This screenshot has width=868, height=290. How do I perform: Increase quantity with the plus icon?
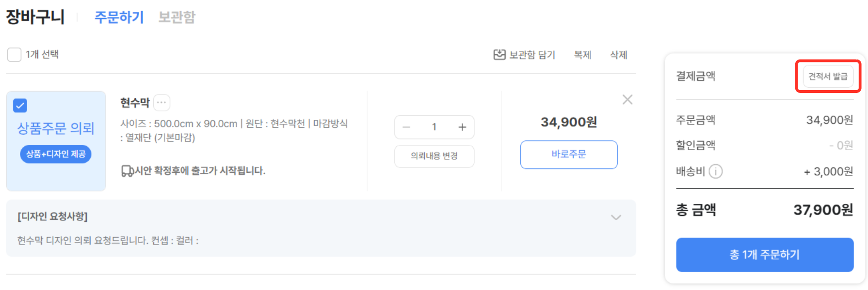coord(462,127)
